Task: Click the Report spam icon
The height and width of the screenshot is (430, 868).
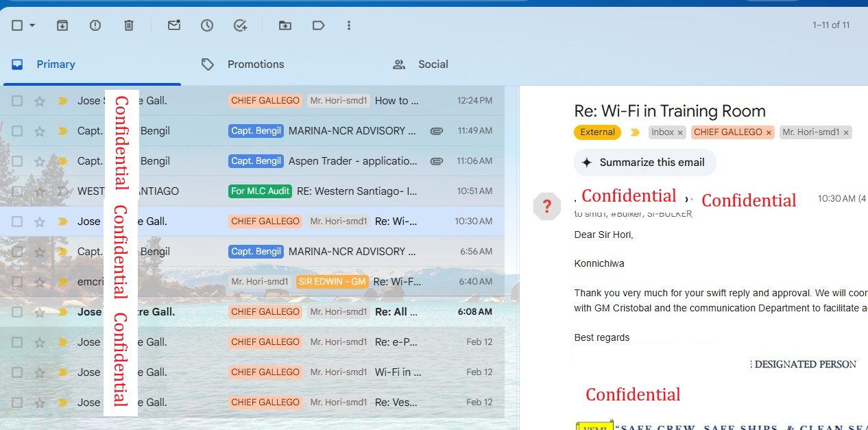Action: [x=95, y=25]
